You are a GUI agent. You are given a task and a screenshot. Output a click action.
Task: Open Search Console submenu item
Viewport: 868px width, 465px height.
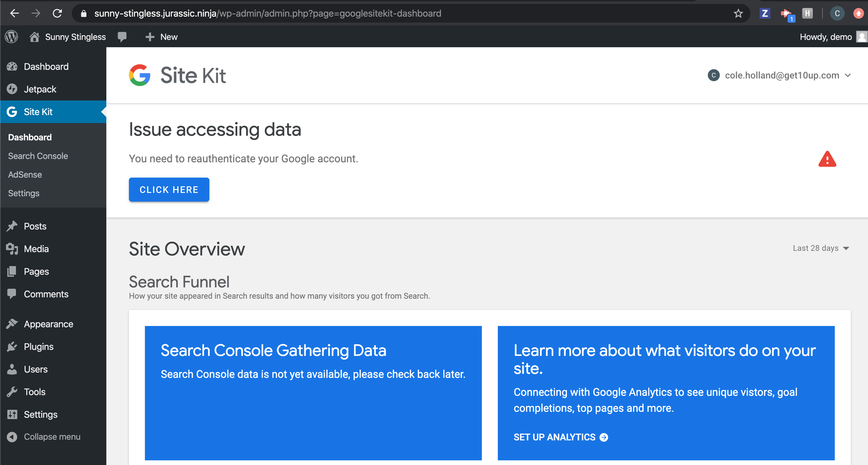tap(38, 156)
